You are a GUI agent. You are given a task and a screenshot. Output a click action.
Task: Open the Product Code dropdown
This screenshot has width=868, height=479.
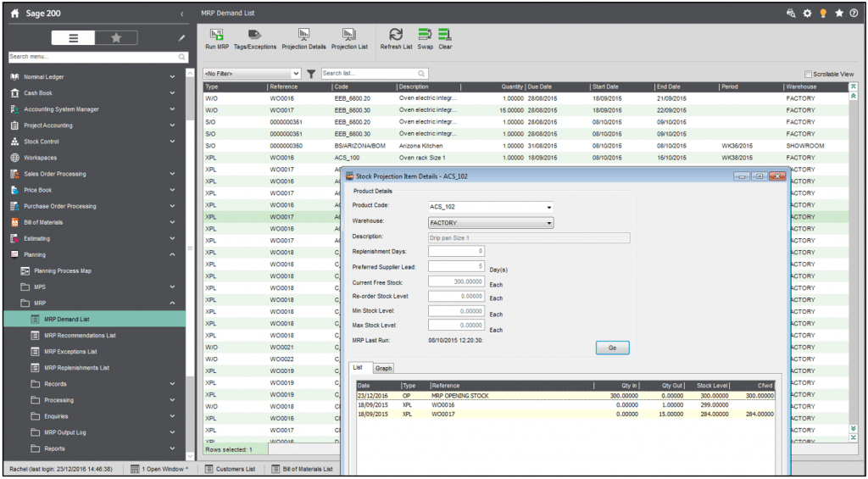point(549,208)
